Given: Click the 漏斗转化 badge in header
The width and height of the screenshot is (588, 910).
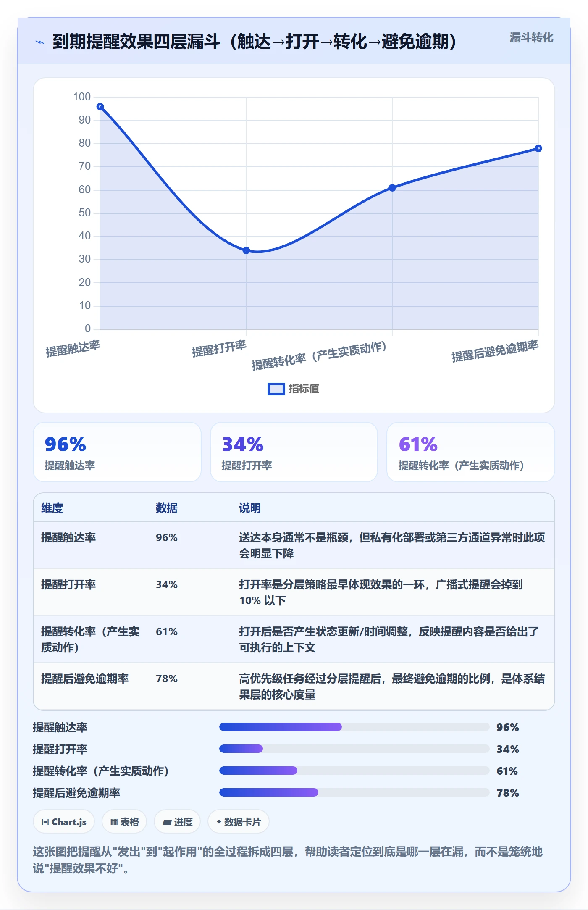Looking at the screenshot, I should click(531, 38).
